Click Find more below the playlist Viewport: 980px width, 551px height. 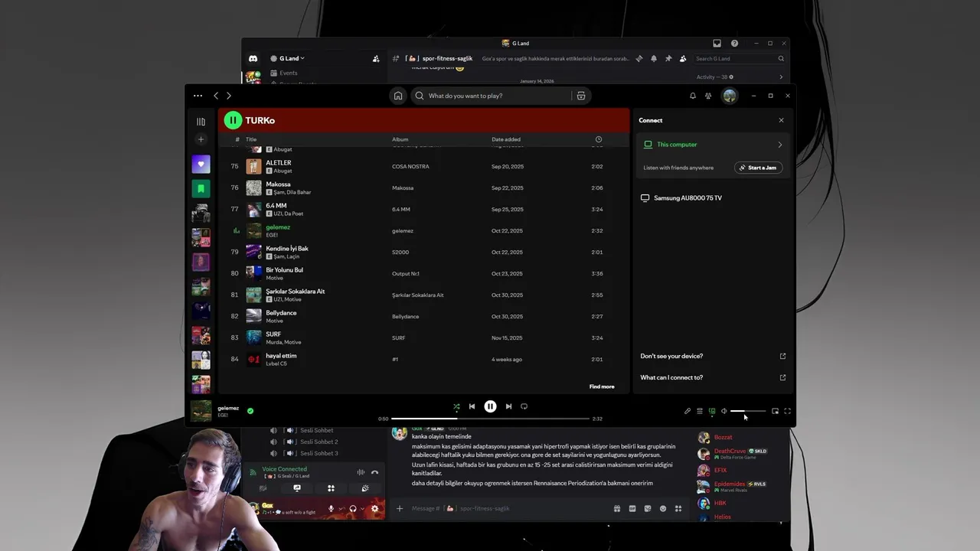(602, 386)
